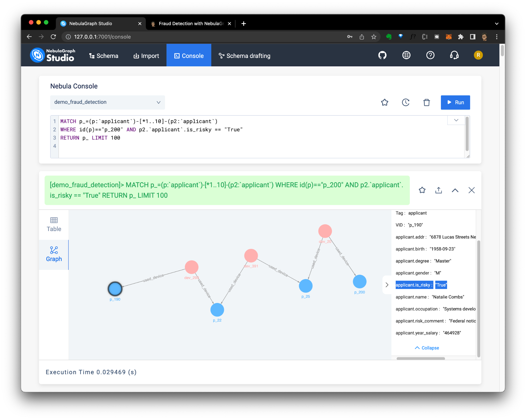This screenshot has width=526, height=420.
Task: Select the p_200 node in the graph
Action: (x=359, y=281)
